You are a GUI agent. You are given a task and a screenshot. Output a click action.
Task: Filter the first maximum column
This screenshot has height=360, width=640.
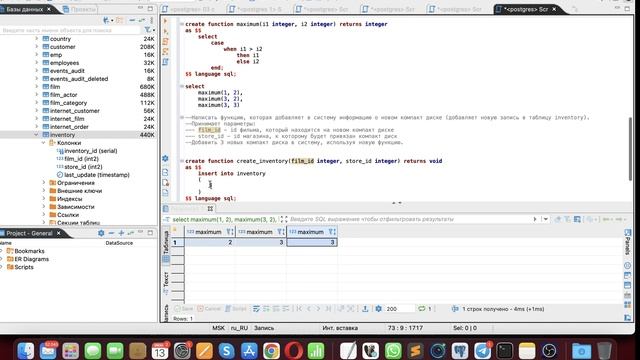(229, 232)
